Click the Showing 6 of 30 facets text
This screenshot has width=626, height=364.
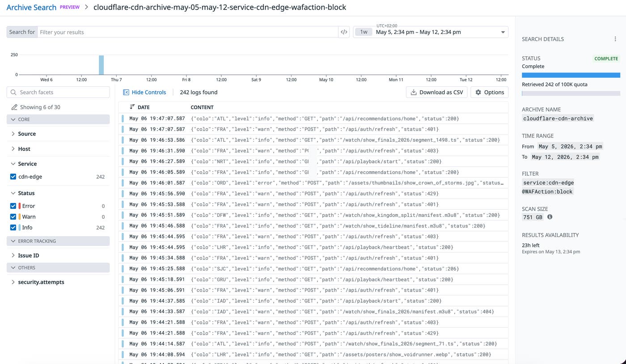[x=40, y=107]
